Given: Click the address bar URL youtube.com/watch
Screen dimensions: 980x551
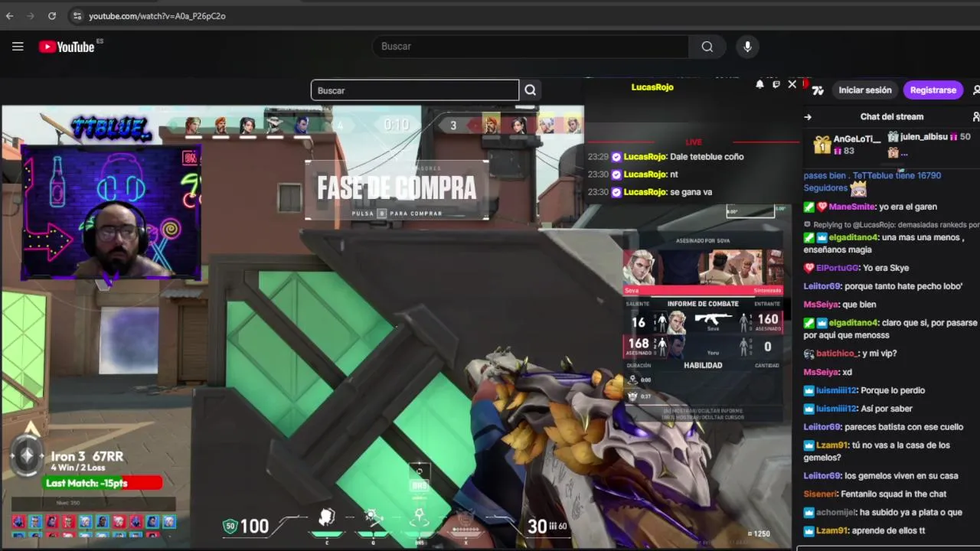Looking at the screenshot, I should click(157, 15).
